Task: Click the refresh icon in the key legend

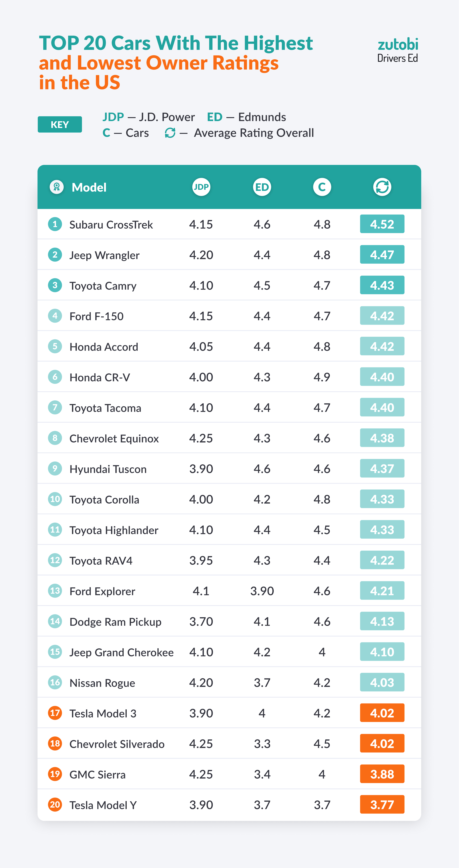Action: point(170,133)
